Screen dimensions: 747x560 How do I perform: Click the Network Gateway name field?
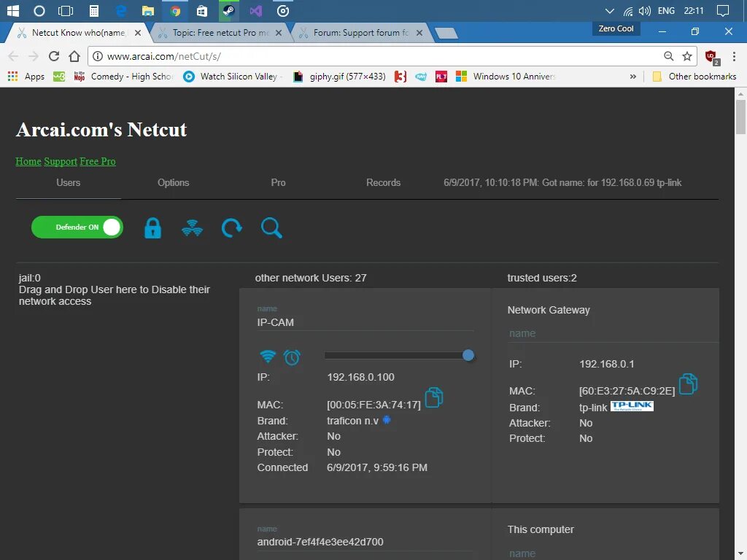613,333
